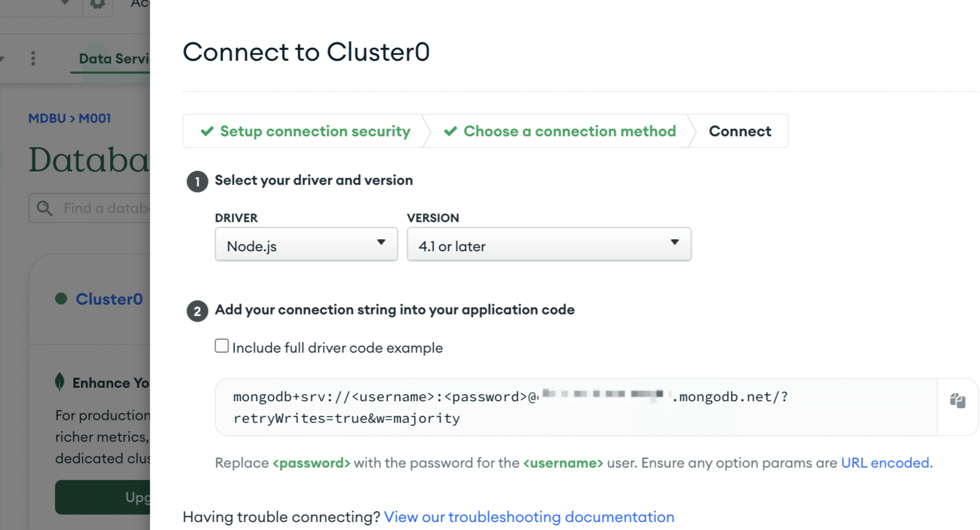Select the Connect step tab
This screenshot has height=530, width=980.
(x=740, y=131)
